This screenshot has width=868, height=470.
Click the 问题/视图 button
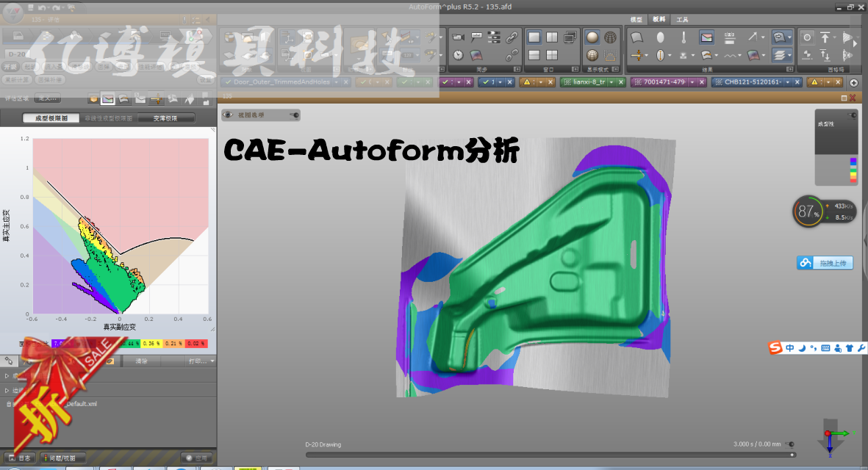click(62, 458)
